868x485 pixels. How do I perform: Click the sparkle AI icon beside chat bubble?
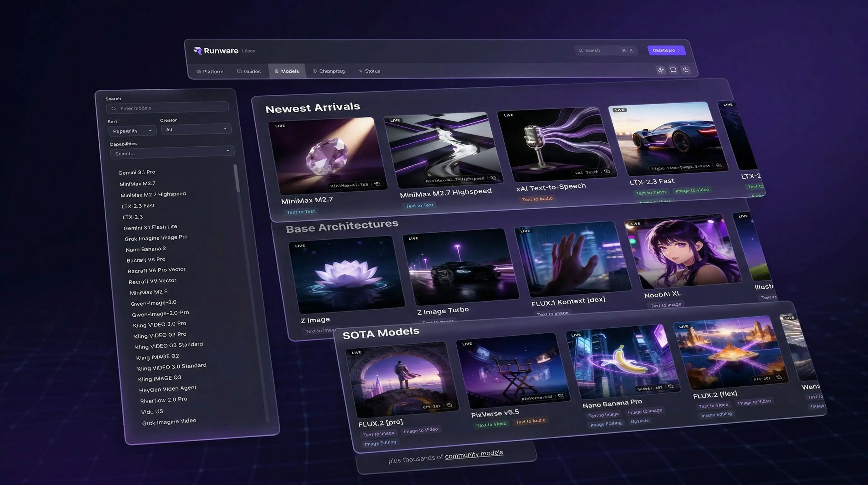pos(661,70)
